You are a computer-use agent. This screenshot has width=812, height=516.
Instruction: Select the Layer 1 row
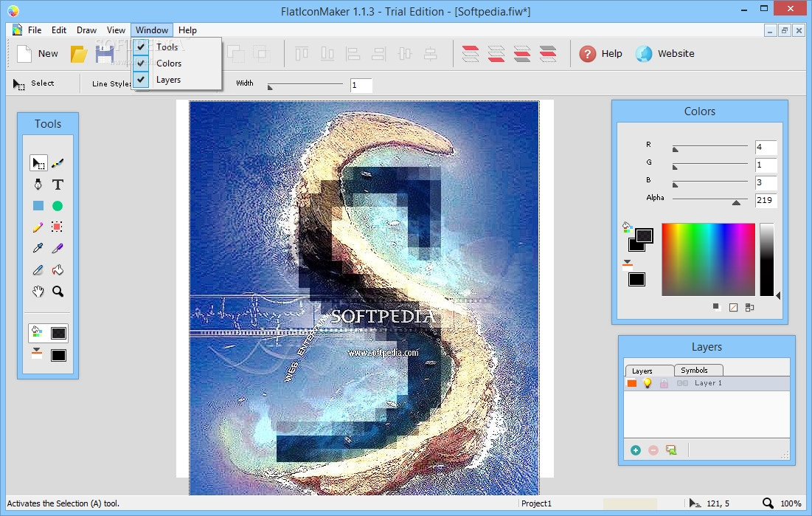pos(707,383)
